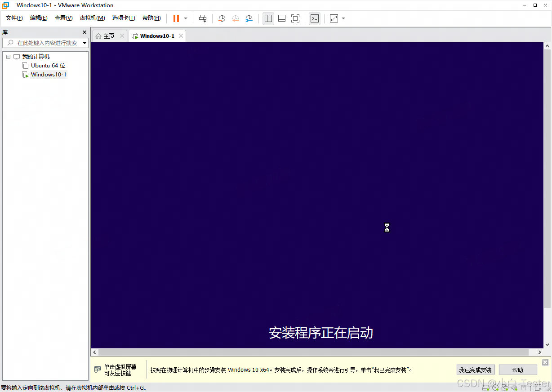
Task: Switch to the 主页 tab
Action: 109,36
